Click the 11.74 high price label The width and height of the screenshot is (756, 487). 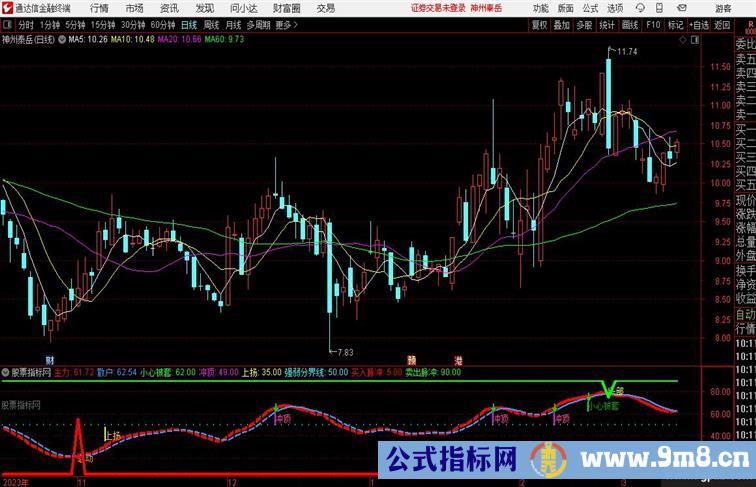click(627, 52)
